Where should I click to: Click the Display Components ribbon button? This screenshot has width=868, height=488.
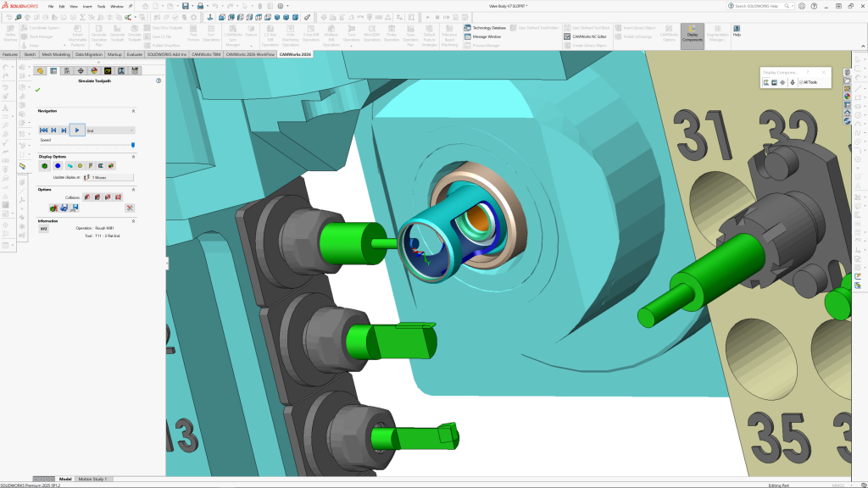692,36
